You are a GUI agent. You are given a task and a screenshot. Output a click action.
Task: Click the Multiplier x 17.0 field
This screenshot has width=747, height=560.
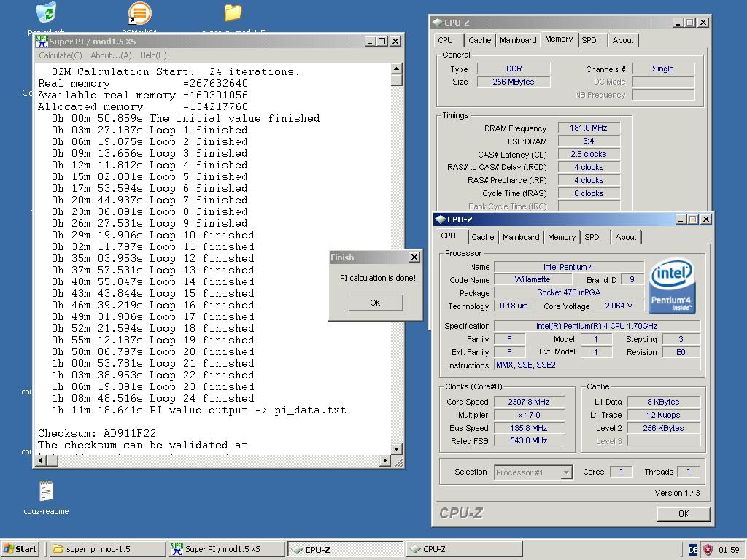pos(529,415)
